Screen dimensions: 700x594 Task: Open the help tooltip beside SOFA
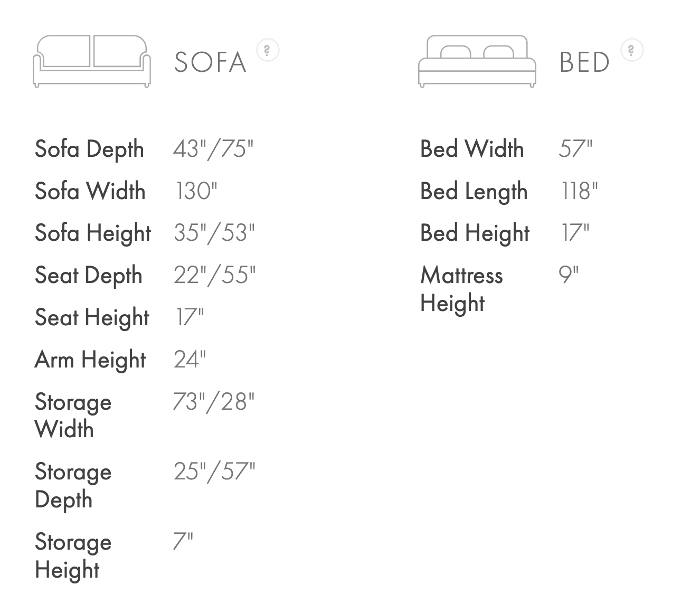coord(267,51)
